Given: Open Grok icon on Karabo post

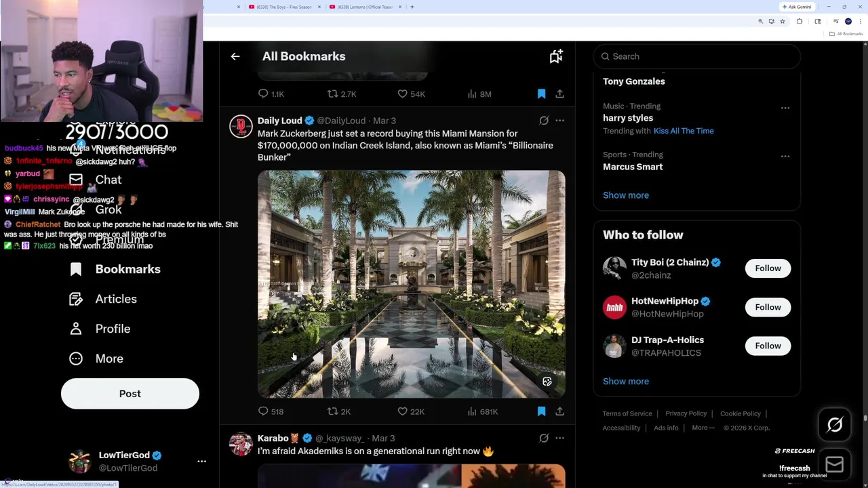Looking at the screenshot, I should pyautogui.click(x=544, y=439).
